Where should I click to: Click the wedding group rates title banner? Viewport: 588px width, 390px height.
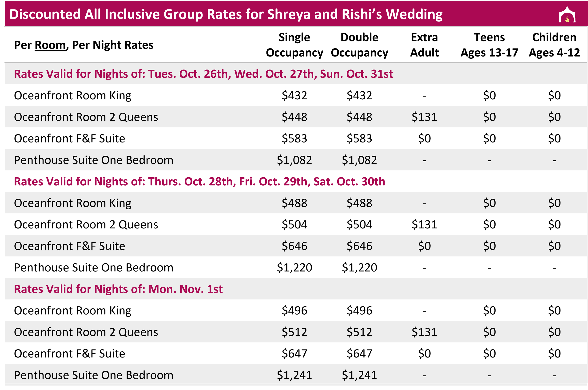(x=296, y=14)
